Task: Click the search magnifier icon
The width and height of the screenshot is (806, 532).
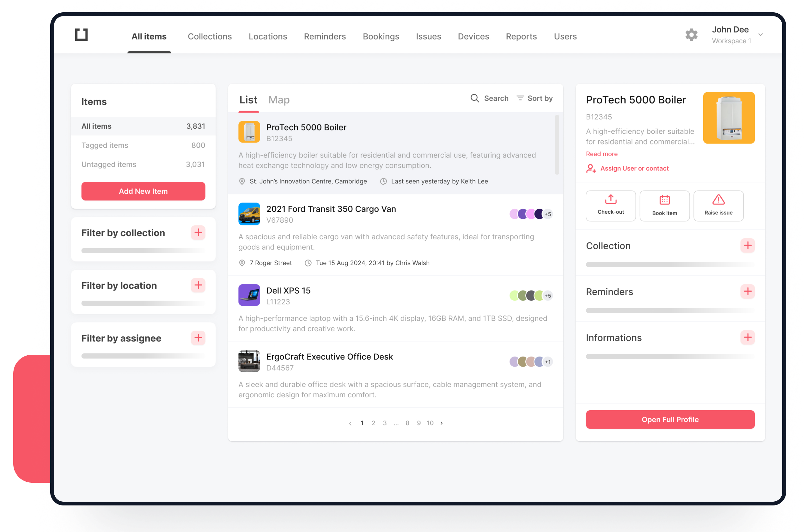Action: tap(474, 98)
